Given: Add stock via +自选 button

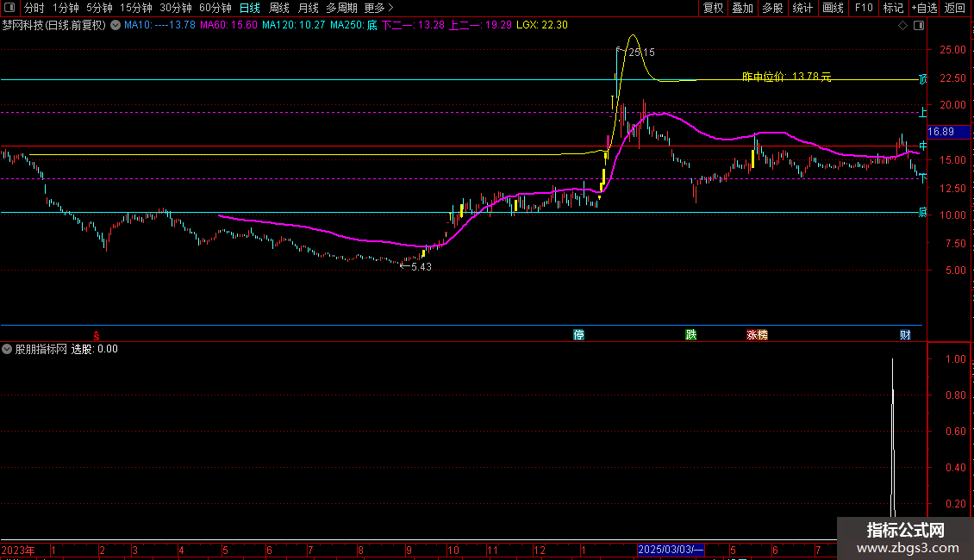Looking at the screenshot, I should [x=924, y=8].
